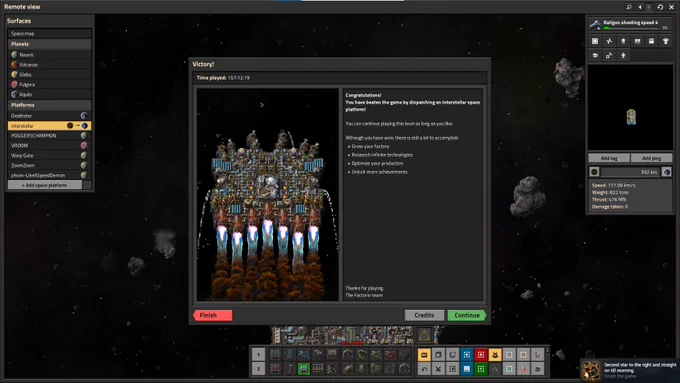Select planet Nauvis in Surfaces list
Viewport: 680px width, 383px height.
(49, 55)
